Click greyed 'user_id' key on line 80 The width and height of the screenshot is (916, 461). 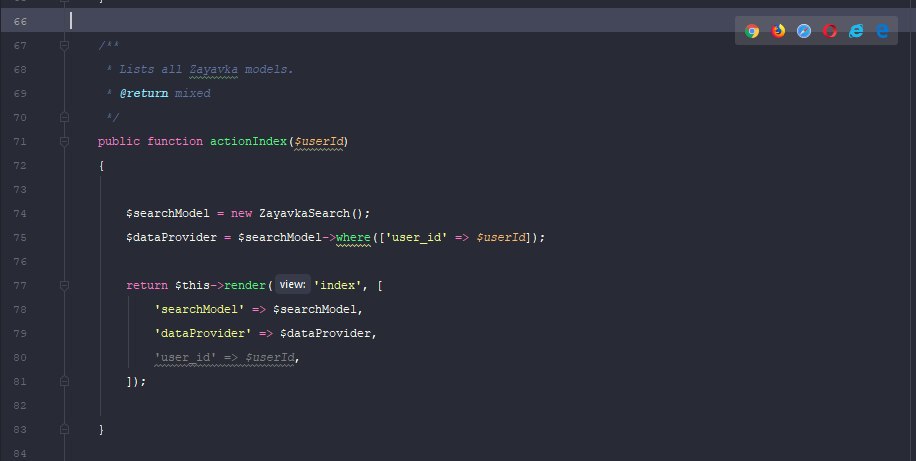185,357
